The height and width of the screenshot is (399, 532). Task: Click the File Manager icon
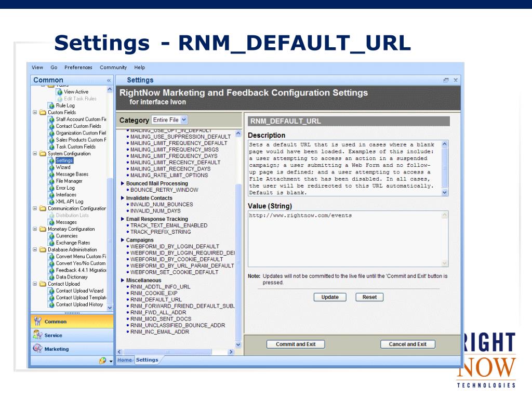[x=51, y=181]
